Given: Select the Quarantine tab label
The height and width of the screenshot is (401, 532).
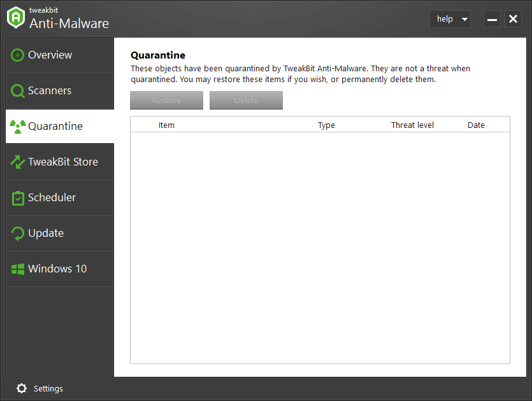Looking at the screenshot, I should point(55,127).
